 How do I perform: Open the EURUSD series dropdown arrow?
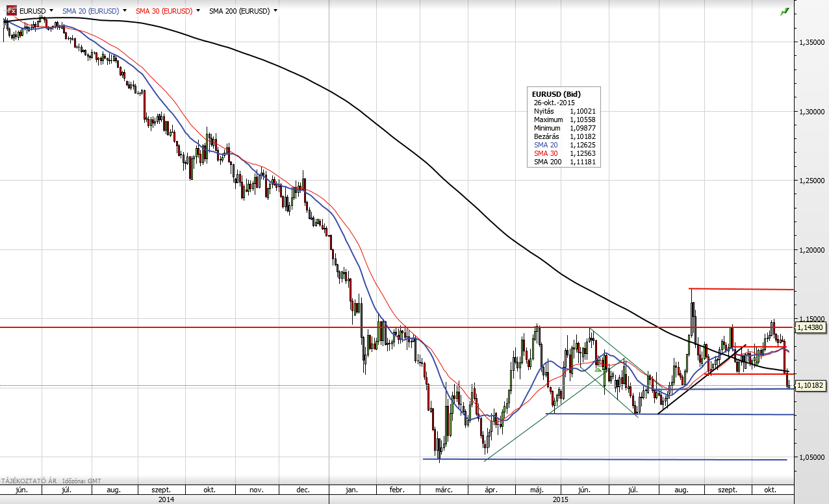51,10
